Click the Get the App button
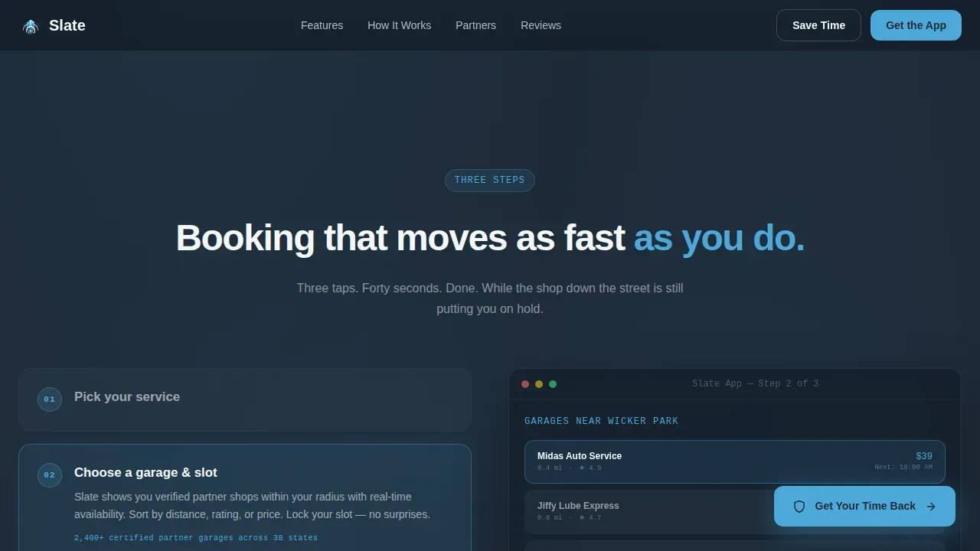 916,25
